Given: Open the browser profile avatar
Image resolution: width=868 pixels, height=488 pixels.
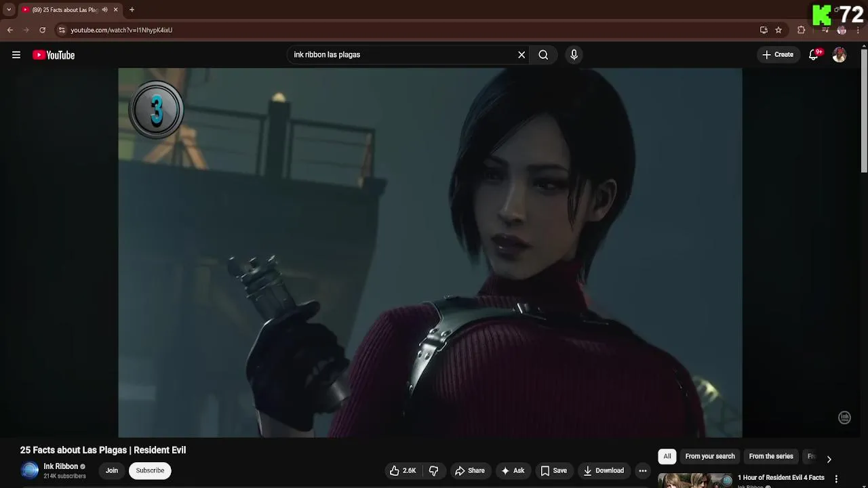Looking at the screenshot, I should (842, 30).
